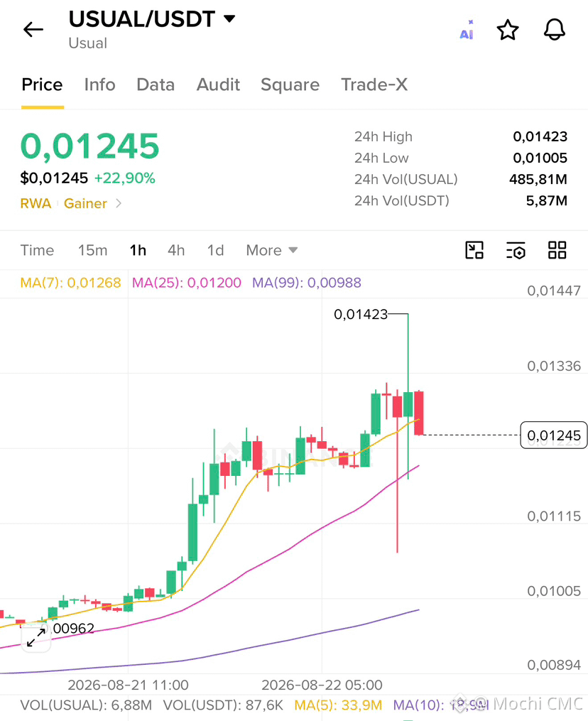Switch to the Price tab

click(x=42, y=85)
